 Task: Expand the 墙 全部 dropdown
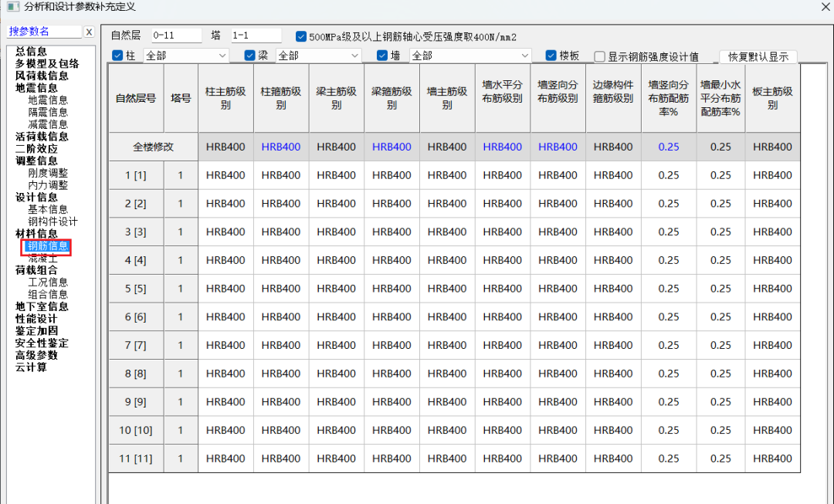526,56
